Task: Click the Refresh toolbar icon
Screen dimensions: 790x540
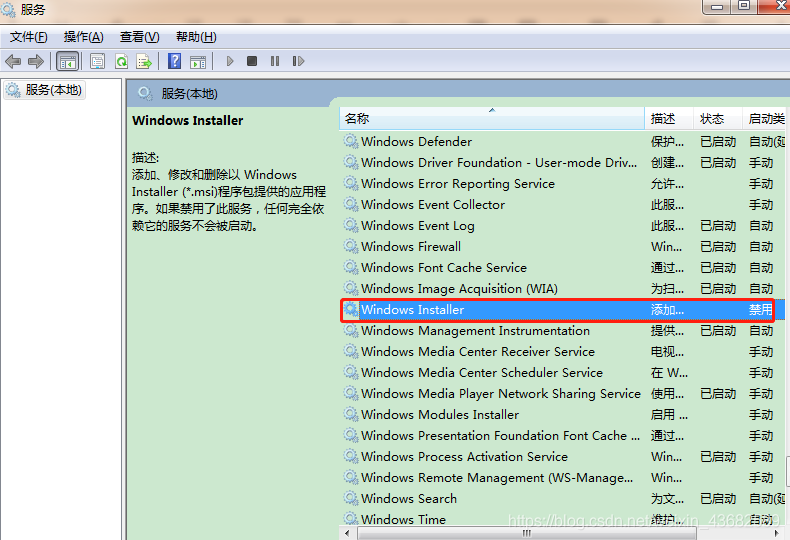Action: coord(121,61)
